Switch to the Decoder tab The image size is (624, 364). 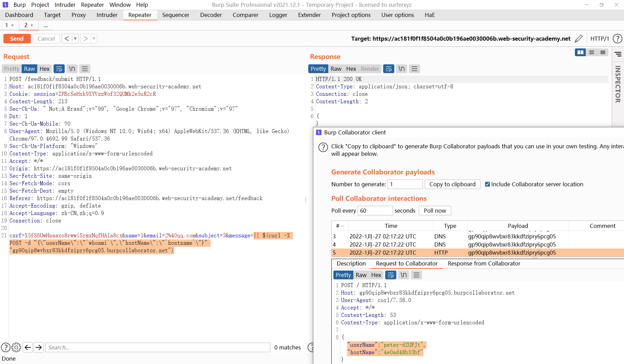click(x=211, y=15)
